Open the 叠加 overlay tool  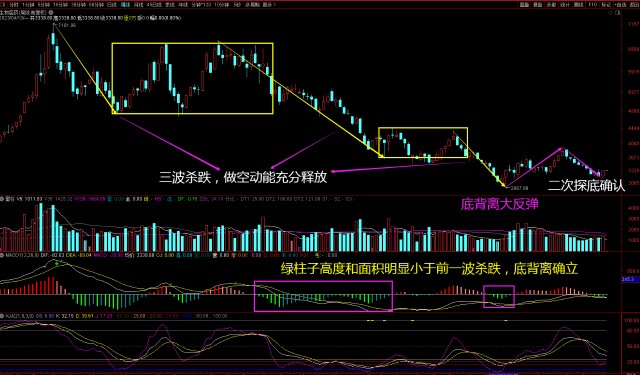pyautogui.click(x=538, y=5)
